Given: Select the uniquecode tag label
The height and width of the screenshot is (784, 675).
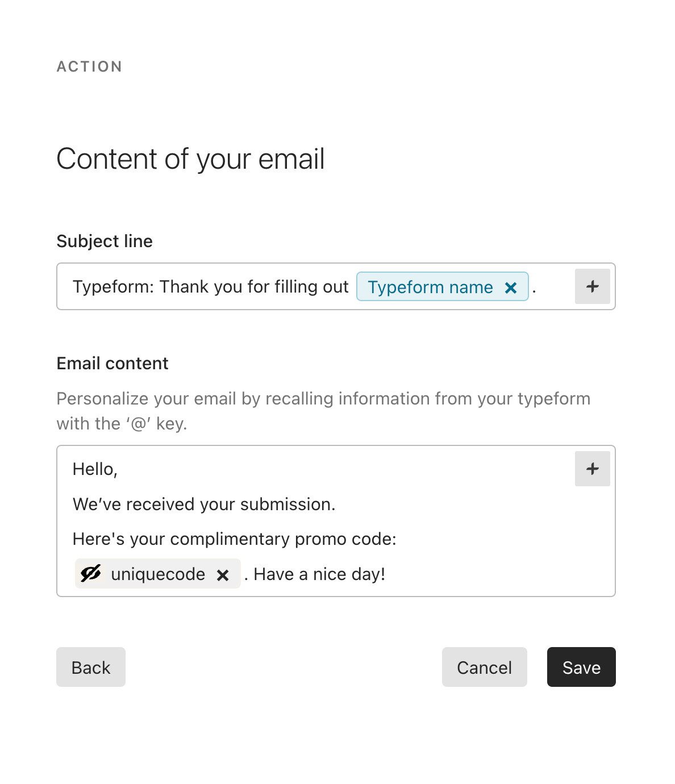Looking at the screenshot, I should click(158, 574).
